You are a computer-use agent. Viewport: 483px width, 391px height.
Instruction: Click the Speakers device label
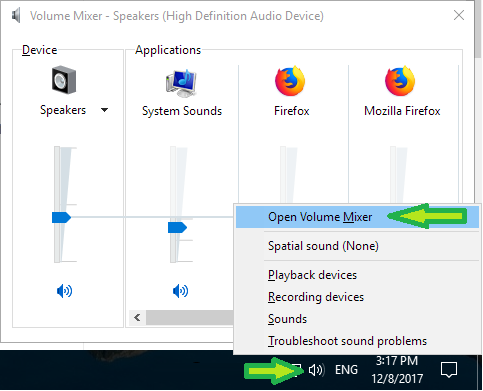(63, 110)
